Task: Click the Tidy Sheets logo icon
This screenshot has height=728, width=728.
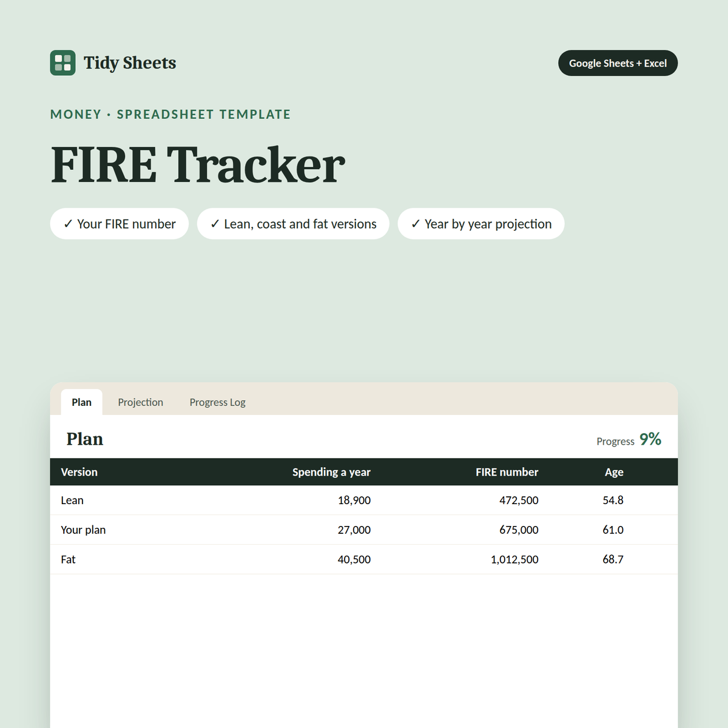Action: (x=63, y=63)
